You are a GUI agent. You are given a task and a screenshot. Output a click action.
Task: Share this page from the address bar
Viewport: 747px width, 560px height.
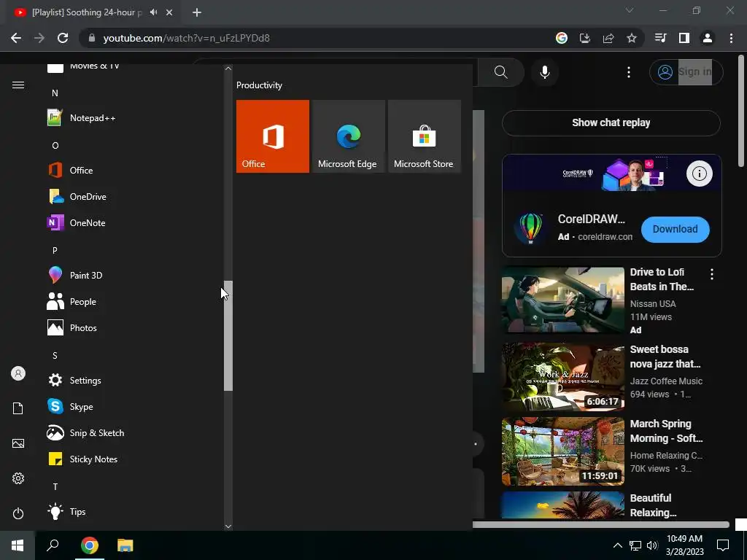[608, 38]
